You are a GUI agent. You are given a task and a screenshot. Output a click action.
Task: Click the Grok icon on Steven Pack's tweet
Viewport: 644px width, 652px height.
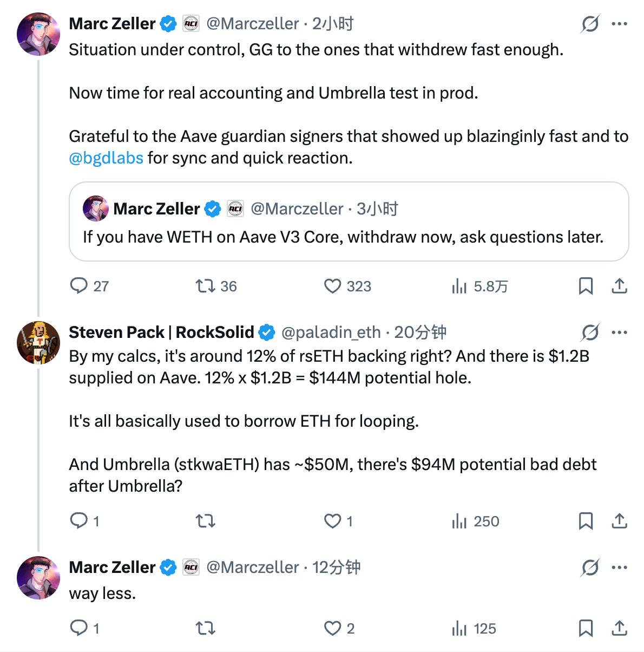click(x=590, y=332)
